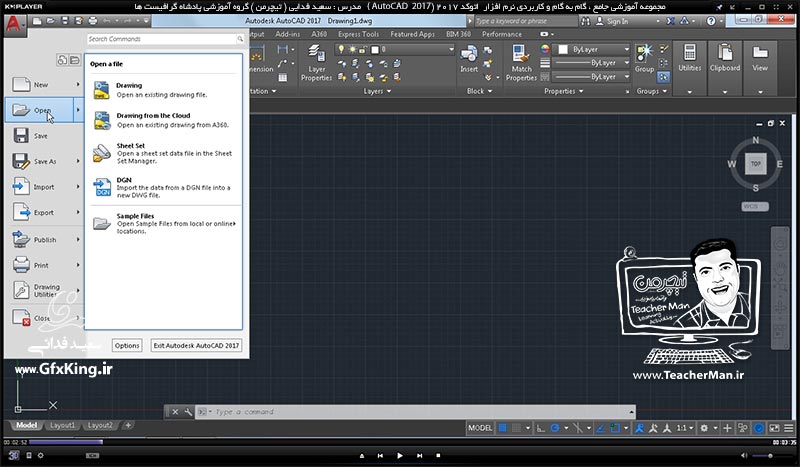
Task: Adjust the video player volume slider
Action: pos(771,456)
